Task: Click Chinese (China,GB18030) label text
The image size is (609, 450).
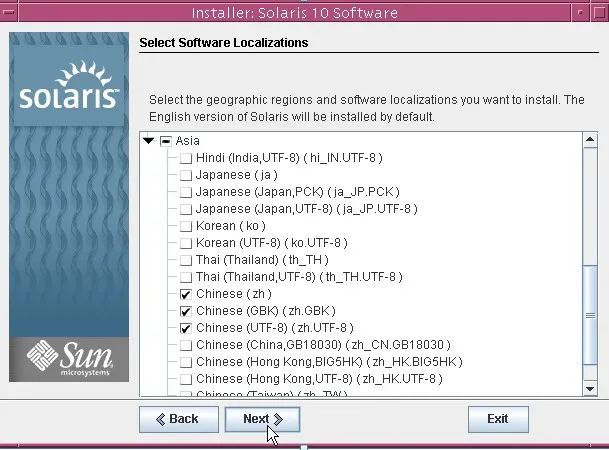Action: (323, 345)
